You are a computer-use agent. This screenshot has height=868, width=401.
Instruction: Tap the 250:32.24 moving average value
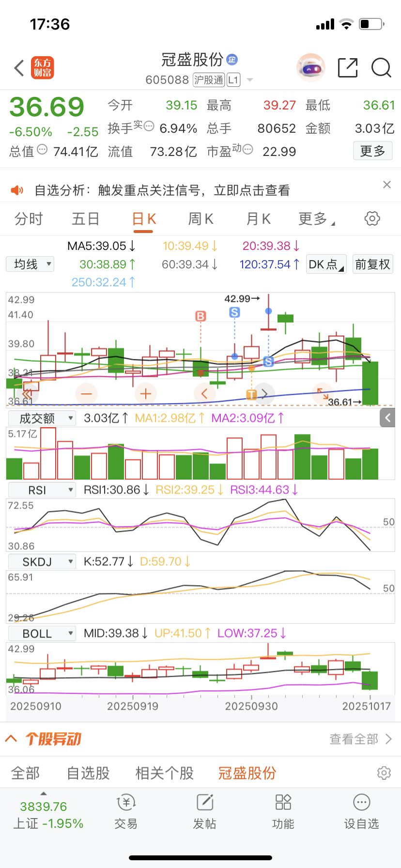click(x=103, y=282)
